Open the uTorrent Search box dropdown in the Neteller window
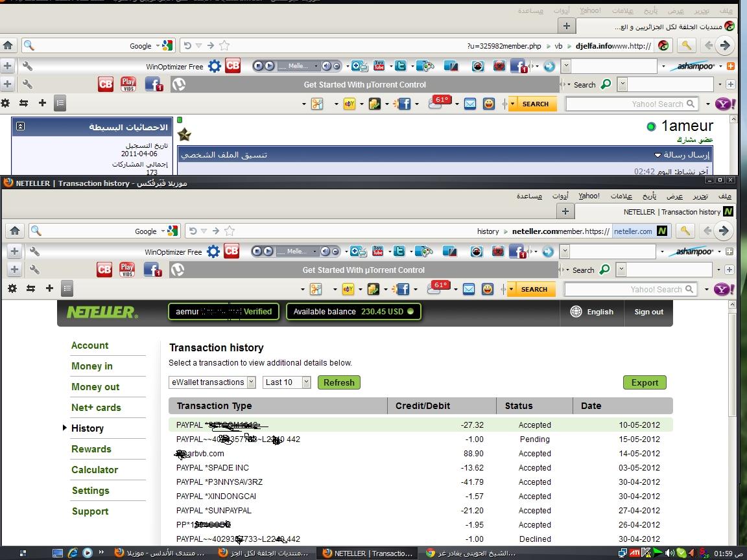 coord(621,270)
